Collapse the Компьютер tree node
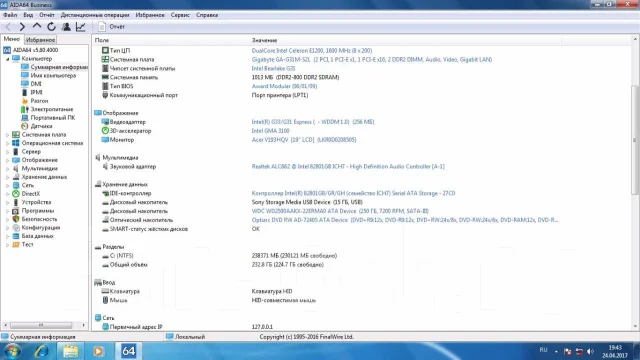Viewport: 640px width, 360px height. pyautogui.click(x=7, y=59)
